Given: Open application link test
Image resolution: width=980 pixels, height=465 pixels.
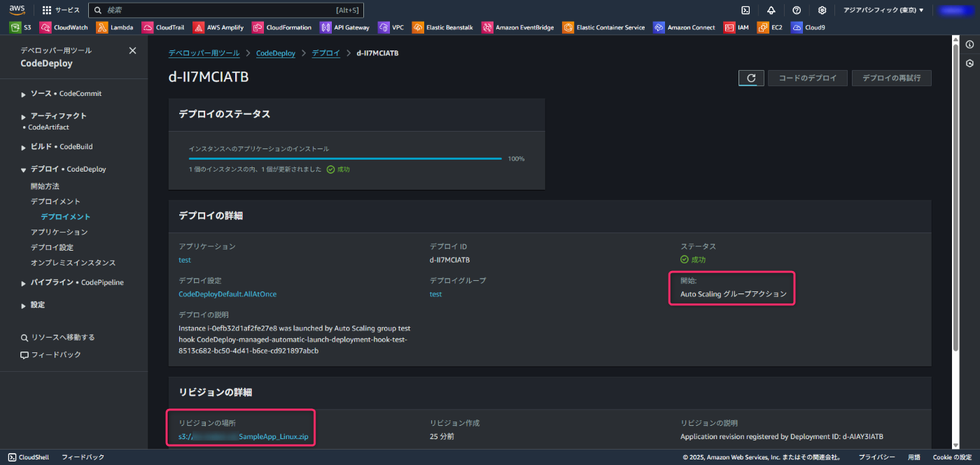Looking at the screenshot, I should point(185,260).
